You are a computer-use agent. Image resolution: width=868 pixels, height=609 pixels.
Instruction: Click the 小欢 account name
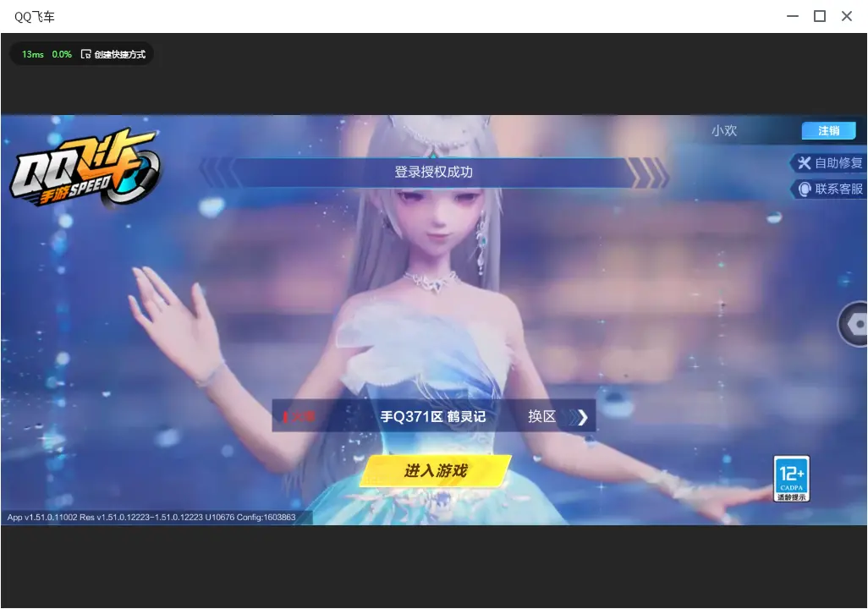[x=724, y=130]
